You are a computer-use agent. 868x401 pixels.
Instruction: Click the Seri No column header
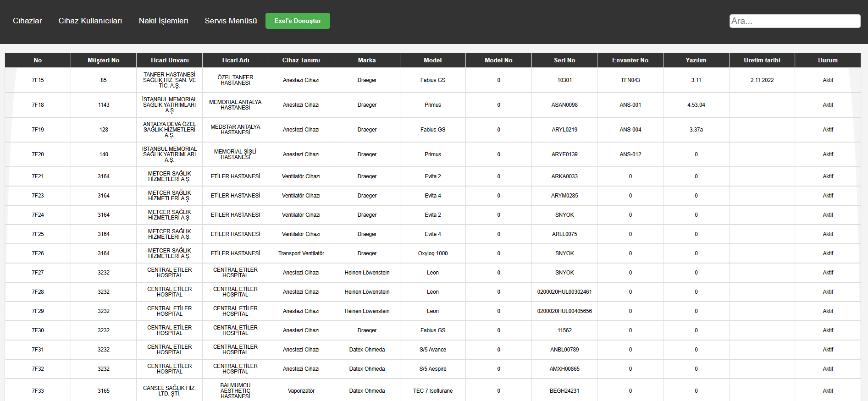point(564,60)
